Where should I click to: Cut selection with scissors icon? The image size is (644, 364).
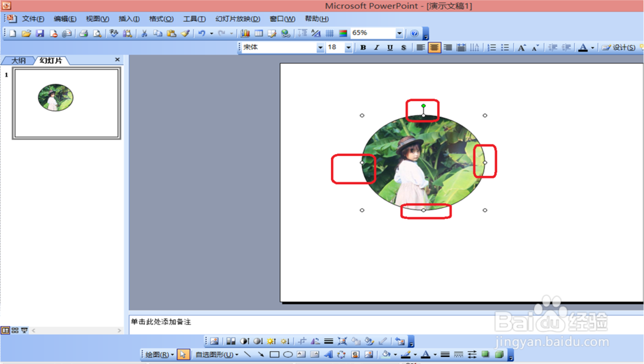point(144,34)
